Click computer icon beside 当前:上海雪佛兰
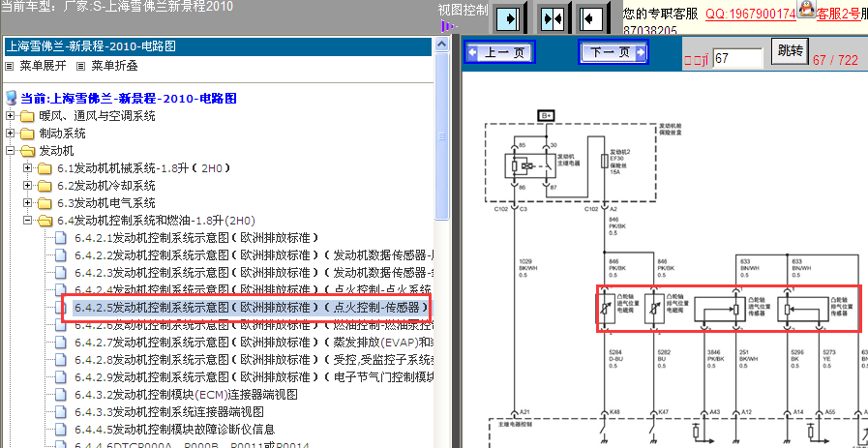 point(11,99)
